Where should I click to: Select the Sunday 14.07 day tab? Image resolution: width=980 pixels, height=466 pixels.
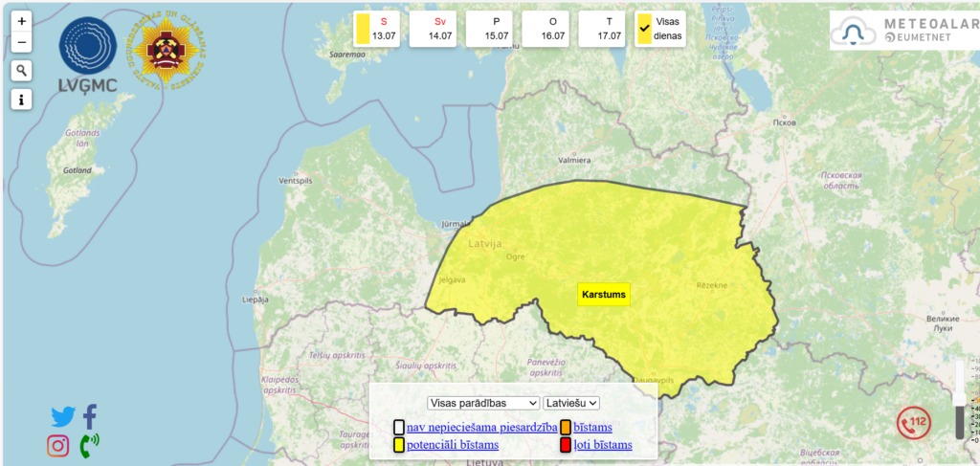(x=439, y=29)
